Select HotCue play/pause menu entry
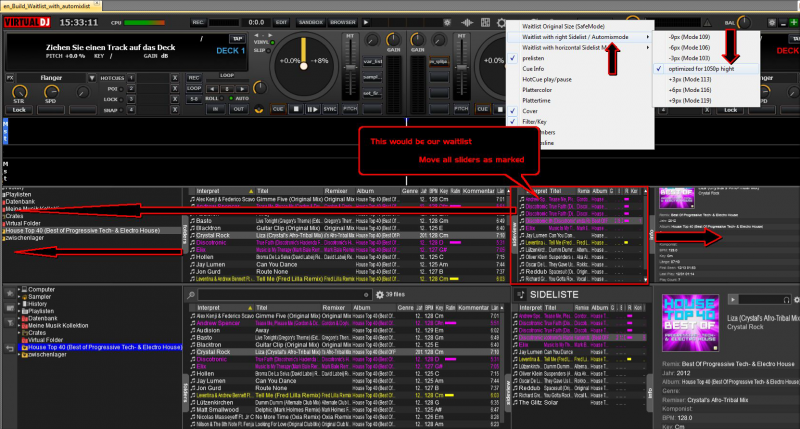 [x=580, y=80]
